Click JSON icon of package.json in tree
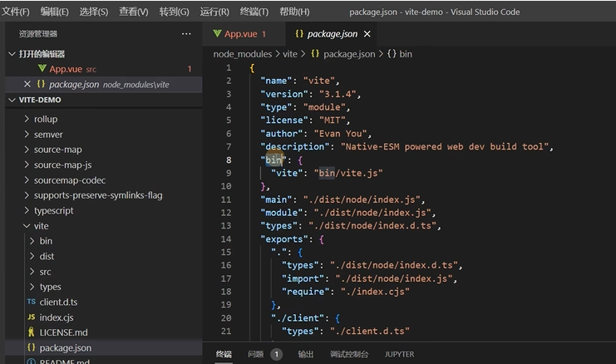This screenshot has height=364, width=616. click(x=32, y=347)
